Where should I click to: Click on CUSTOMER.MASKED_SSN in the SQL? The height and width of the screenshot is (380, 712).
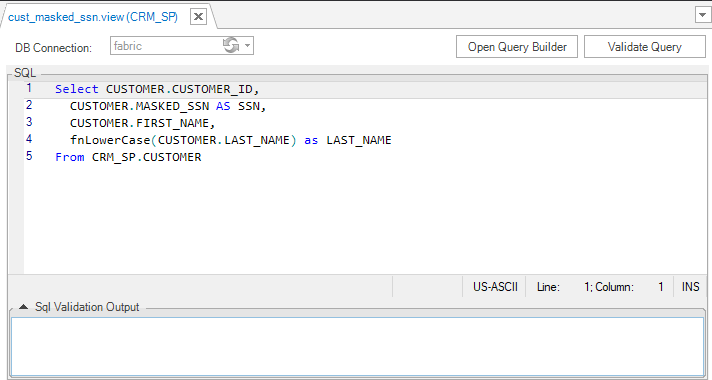click(x=139, y=106)
